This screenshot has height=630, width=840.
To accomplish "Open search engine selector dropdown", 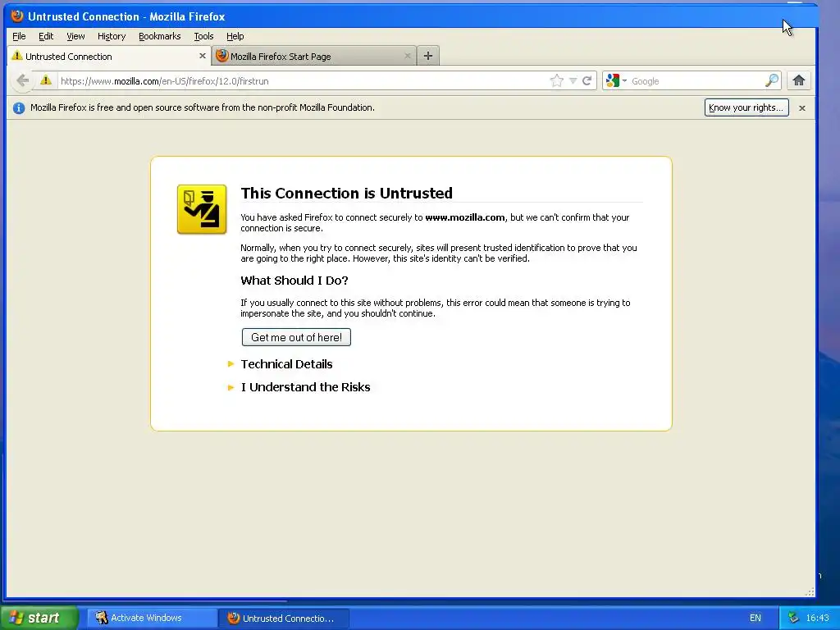I will click(x=624, y=81).
